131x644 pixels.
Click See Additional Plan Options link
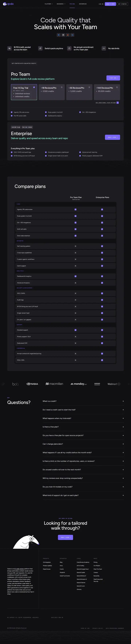tap(106, 103)
